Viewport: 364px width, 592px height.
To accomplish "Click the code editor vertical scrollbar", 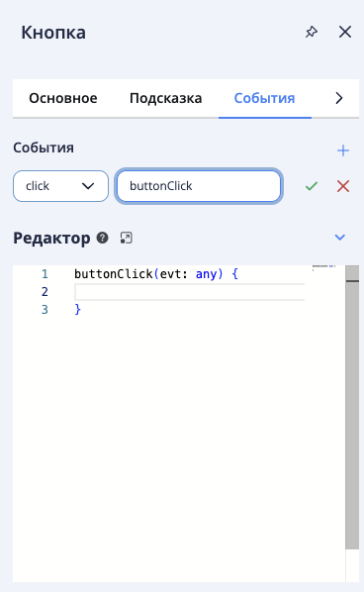I will (x=352, y=407).
